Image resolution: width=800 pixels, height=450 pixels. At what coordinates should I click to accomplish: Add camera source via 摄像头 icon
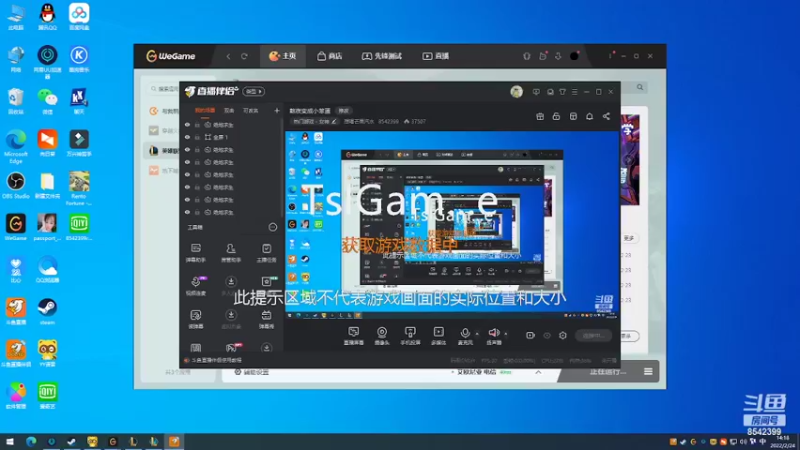click(382, 336)
